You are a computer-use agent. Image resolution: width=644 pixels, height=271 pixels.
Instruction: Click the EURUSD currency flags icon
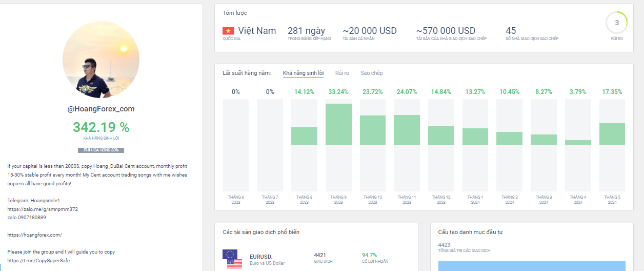click(232, 259)
